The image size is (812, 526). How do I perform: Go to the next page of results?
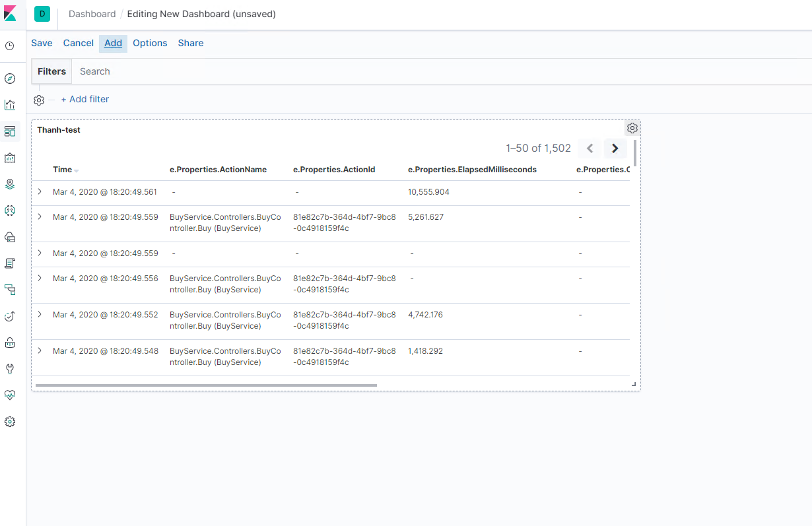(x=615, y=148)
